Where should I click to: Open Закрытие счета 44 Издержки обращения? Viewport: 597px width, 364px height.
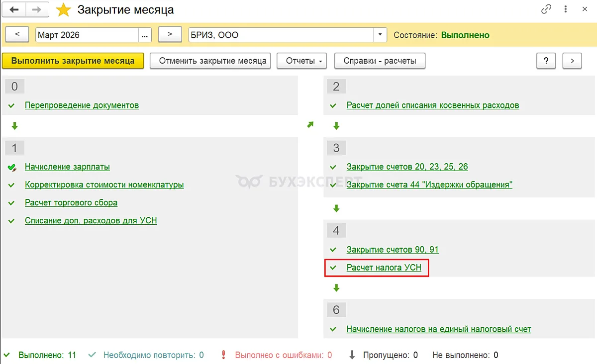[x=429, y=185]
